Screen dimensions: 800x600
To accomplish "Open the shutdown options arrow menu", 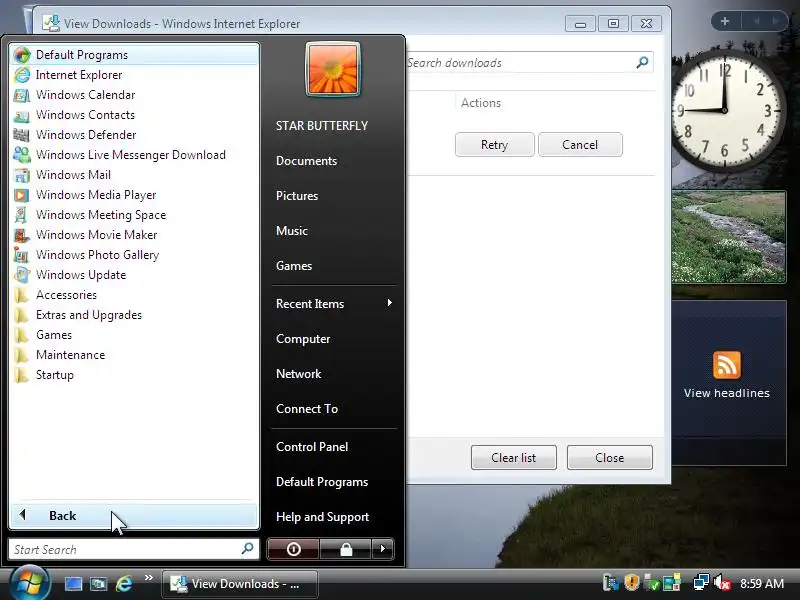I will click(383, 549).
